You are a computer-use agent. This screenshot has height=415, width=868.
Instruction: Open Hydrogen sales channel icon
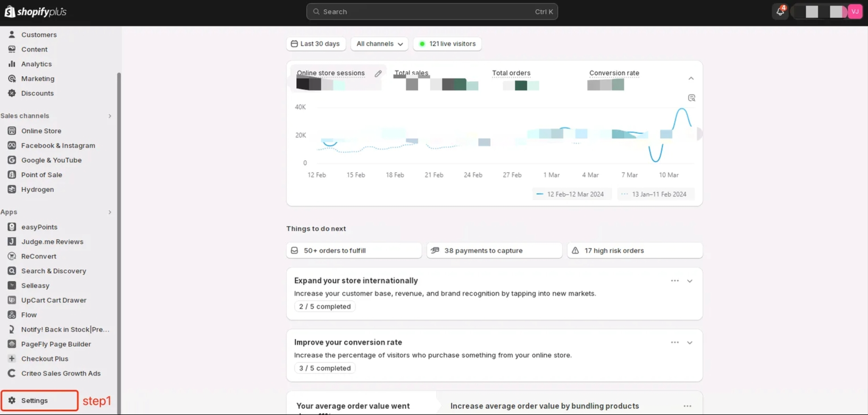(12, 189)
